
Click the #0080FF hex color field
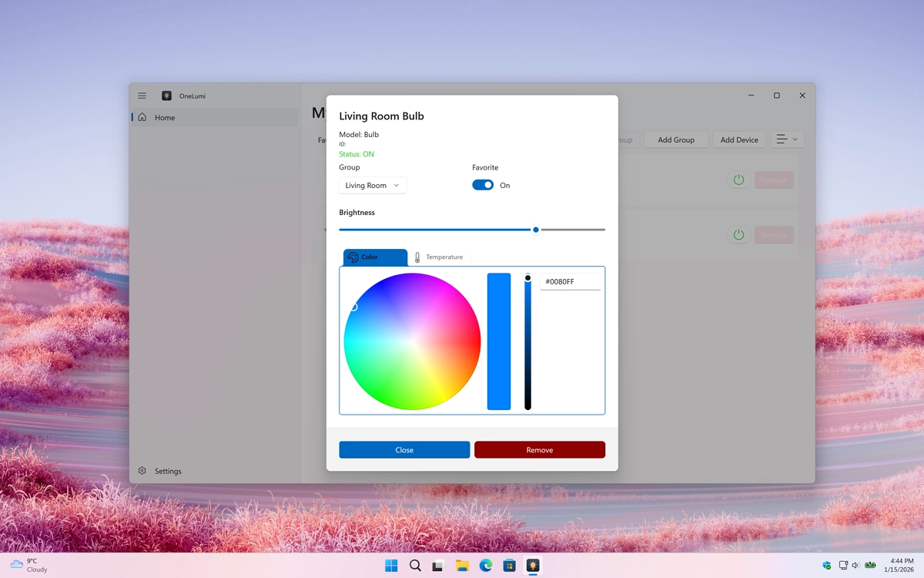tap(570, 281)
